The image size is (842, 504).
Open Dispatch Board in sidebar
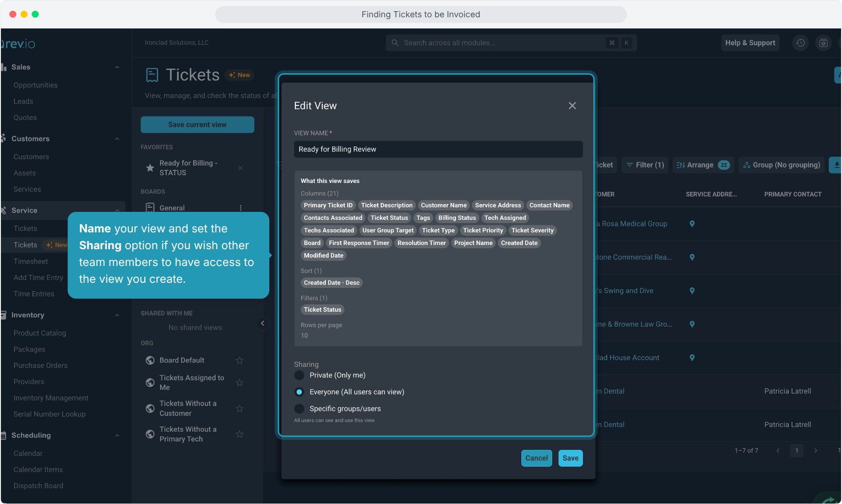click(x=38, y=486)
